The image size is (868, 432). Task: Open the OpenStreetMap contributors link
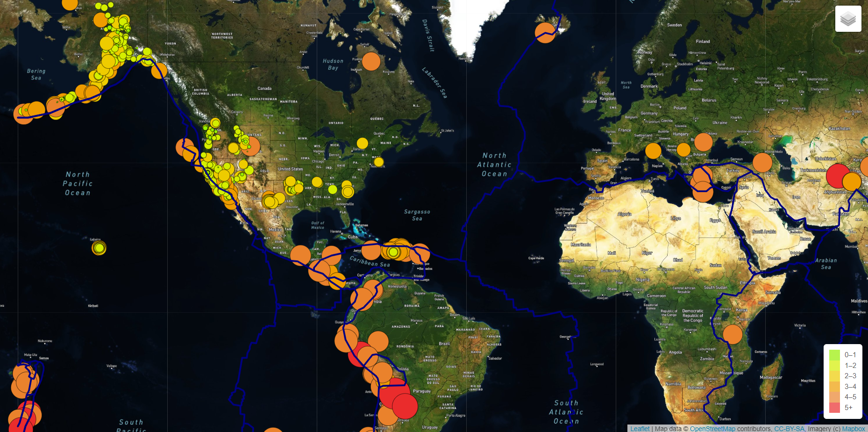tap(712, 428)
